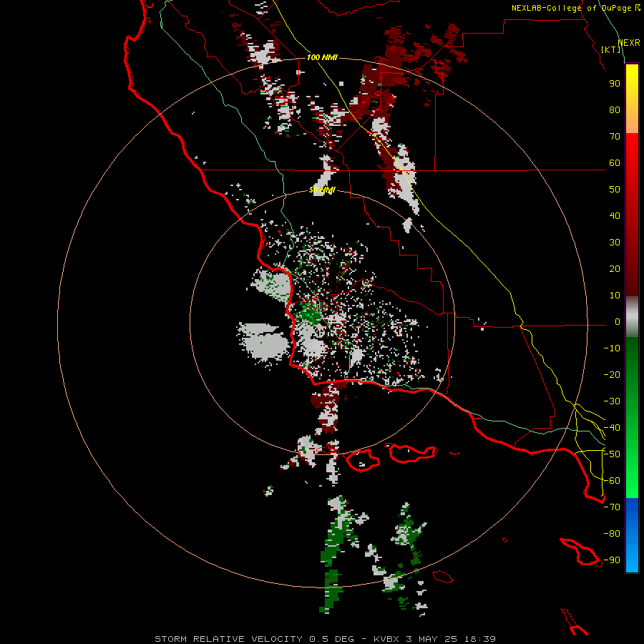Click the 30 value on velocity scale
The width and height of the screenshot is (644, 644).
pos(615,243)
